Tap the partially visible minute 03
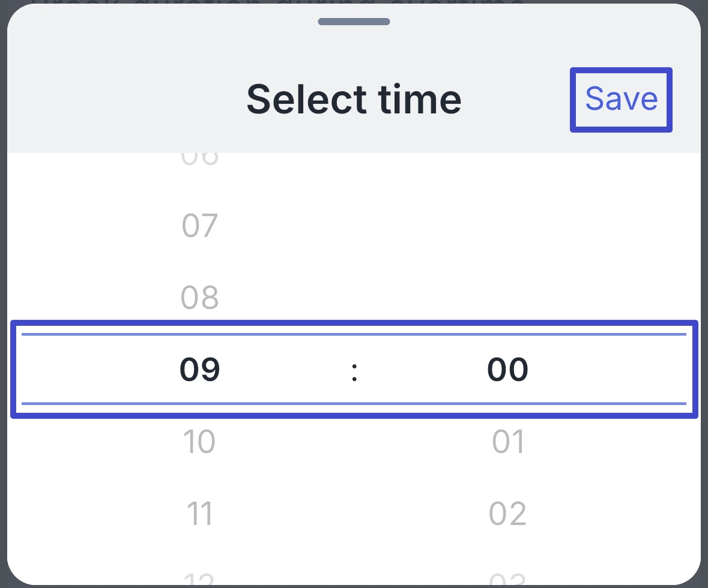The height and width of the screenshot is (588, 708). coord(507,578)
